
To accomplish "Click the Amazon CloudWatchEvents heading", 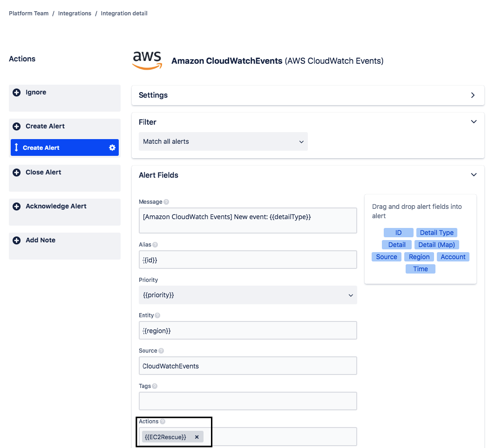I will pos(227,61).
